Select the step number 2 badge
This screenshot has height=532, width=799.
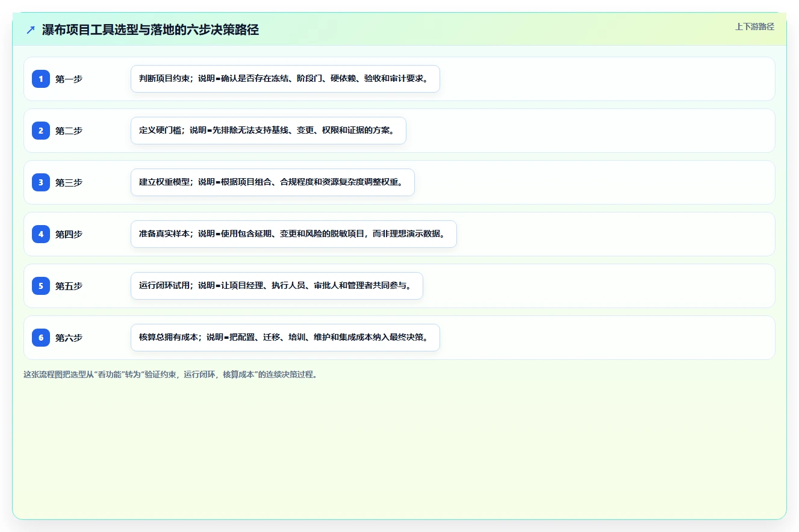pyautogui.click(x=41, y=131)
